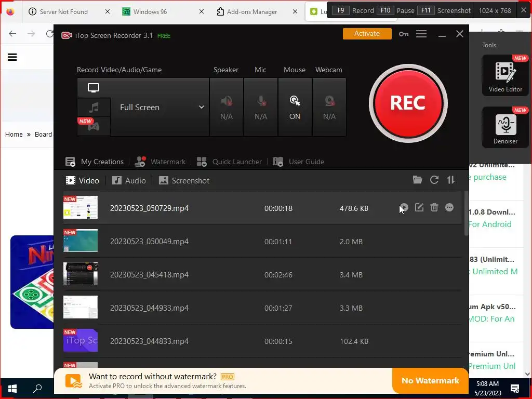Open the Watermark settings tab
The image size is (532, 399).
point(160,162)
